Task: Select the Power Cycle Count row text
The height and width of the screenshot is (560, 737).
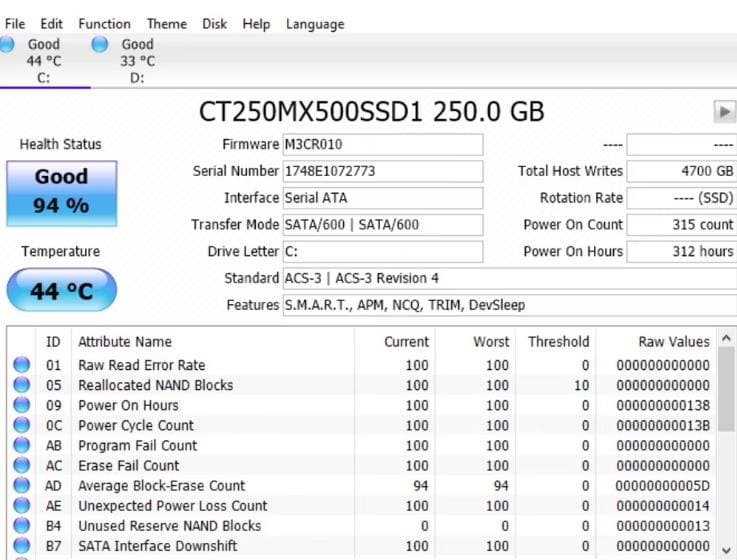Action: coord(136,426)
